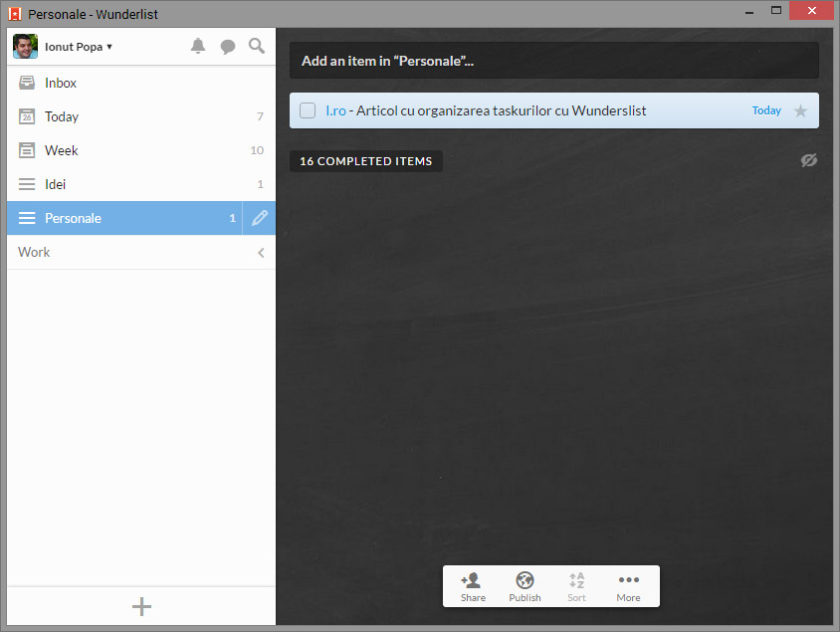Click the Wunderlist app icon in title bar
840x632 pixels.
[15, 14]
